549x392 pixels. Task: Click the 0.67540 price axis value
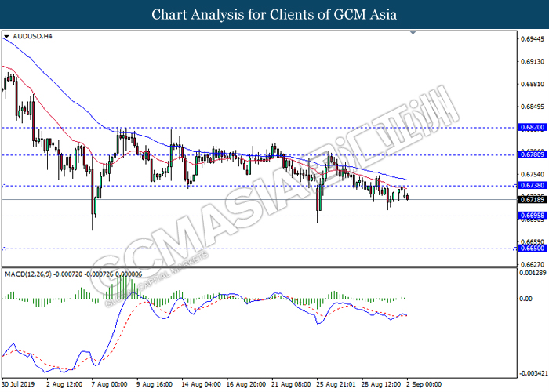tap(533, 174)
